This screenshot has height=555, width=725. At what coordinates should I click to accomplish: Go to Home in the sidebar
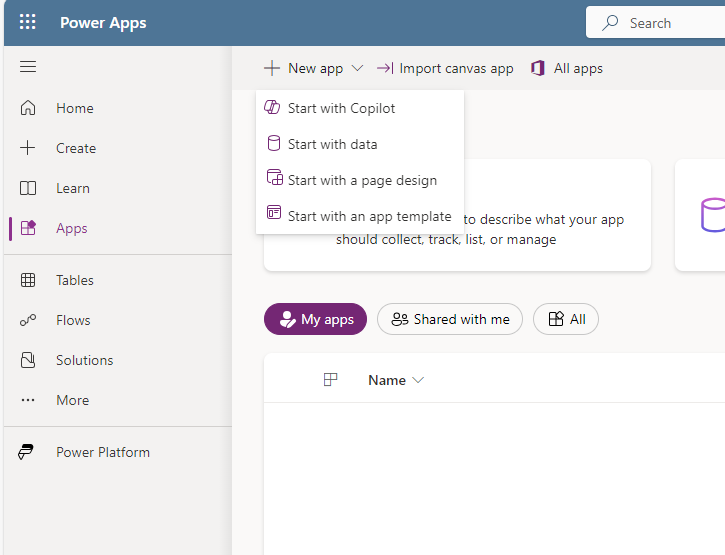point(74,108)
